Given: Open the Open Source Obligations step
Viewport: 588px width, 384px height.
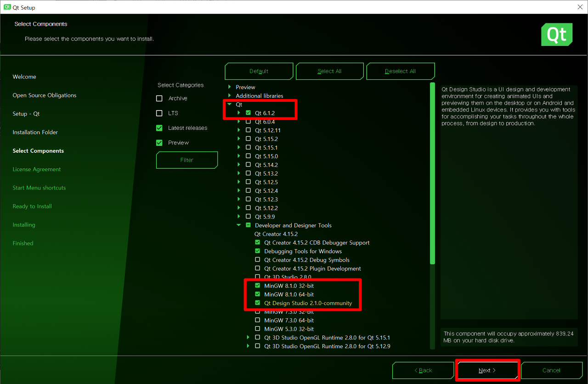Looking at the screenshot, I should click(45, 95).
